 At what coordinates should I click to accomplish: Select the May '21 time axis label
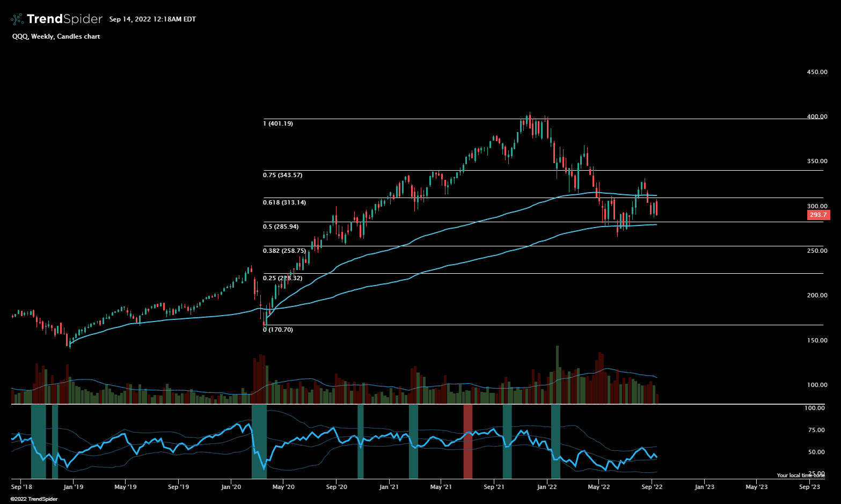(441, 487)
